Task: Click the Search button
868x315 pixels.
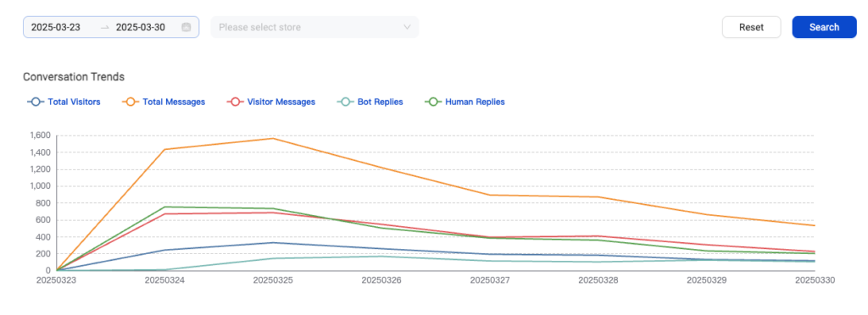Action: click(x=824, y=27)
